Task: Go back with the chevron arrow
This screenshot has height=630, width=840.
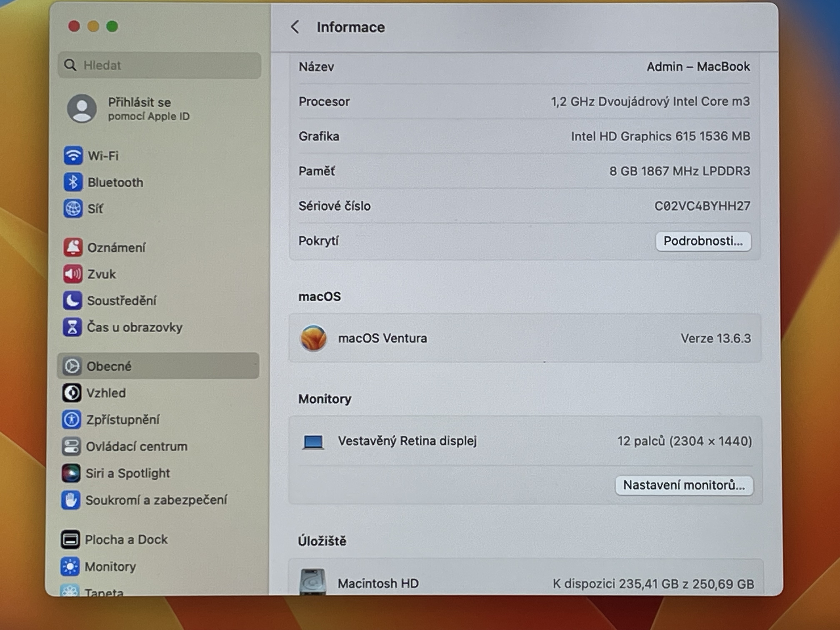Action: click(295, 27)
